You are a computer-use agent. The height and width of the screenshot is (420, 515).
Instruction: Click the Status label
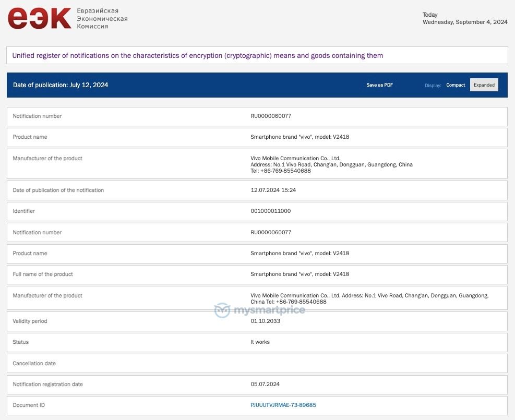pyautogui.click(x=21, y=342)
